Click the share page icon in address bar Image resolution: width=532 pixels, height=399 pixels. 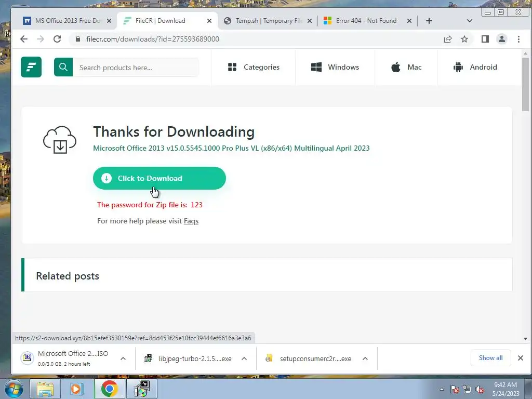pyautogui.click(x=448, y=39)
